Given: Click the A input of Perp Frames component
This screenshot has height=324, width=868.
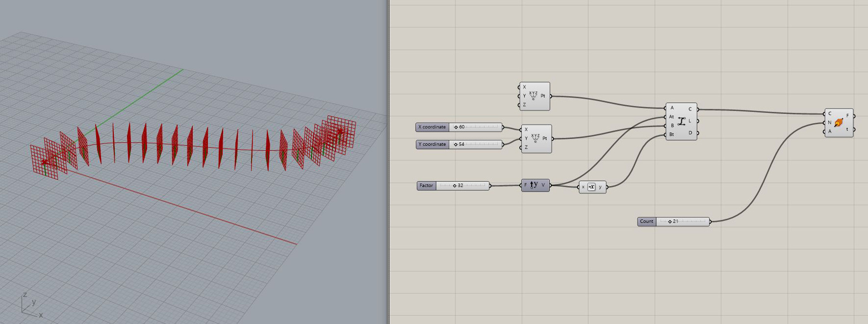Looking at the screenshot, I should coord(830,131).
